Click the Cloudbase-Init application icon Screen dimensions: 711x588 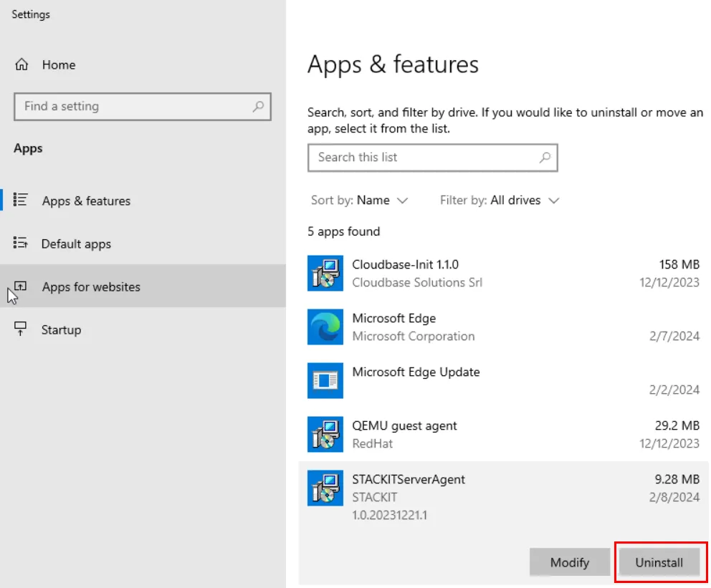[325, 273]
